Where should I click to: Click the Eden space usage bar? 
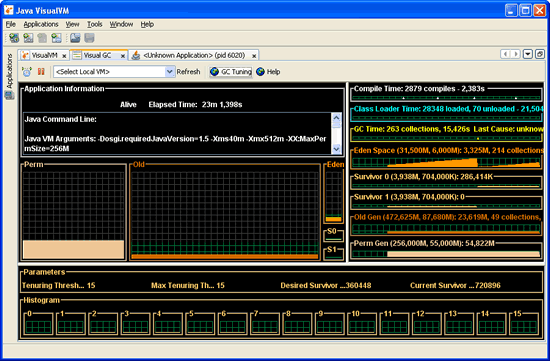333,219
